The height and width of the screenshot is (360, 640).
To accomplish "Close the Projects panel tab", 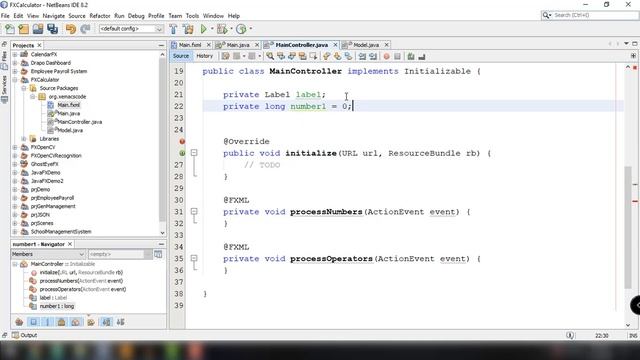I will tap(39, 45).
